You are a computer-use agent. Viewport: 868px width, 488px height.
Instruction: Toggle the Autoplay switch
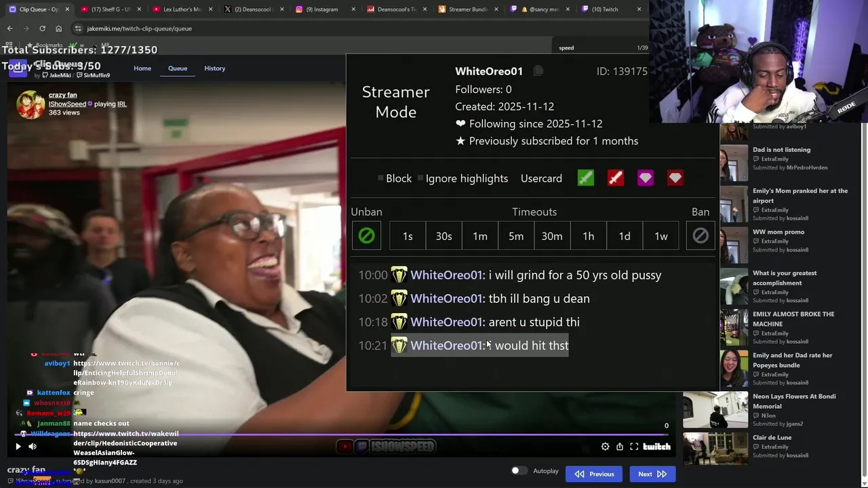[x=519, y=471]
